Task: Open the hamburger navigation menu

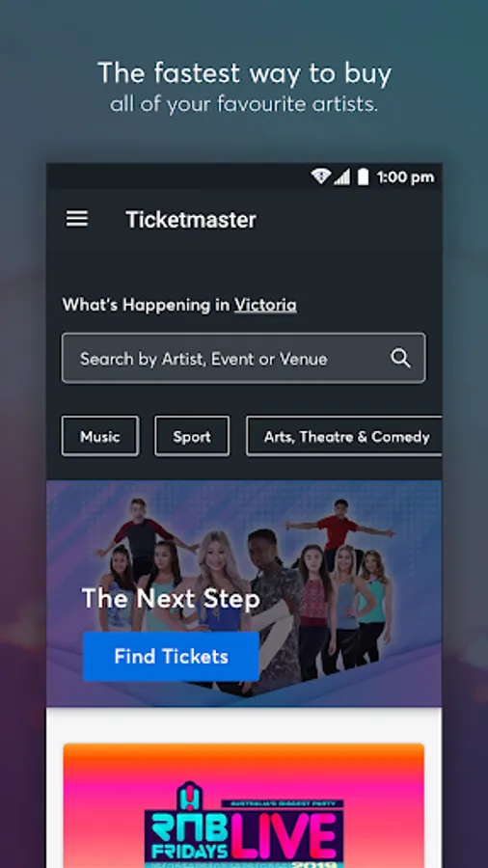Action: tap(77, 219)
